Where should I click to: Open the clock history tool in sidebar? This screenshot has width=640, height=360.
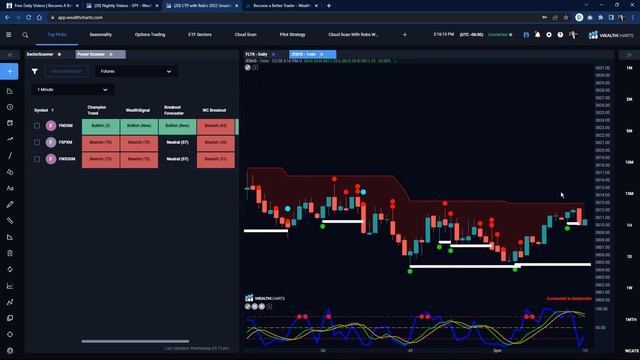pos(10,107)
